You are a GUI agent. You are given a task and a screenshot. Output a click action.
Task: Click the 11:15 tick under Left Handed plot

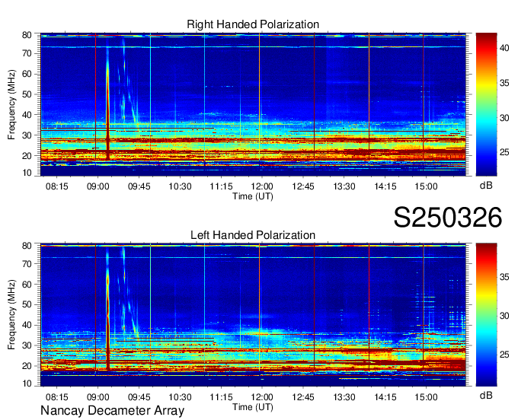click(221, 397)
